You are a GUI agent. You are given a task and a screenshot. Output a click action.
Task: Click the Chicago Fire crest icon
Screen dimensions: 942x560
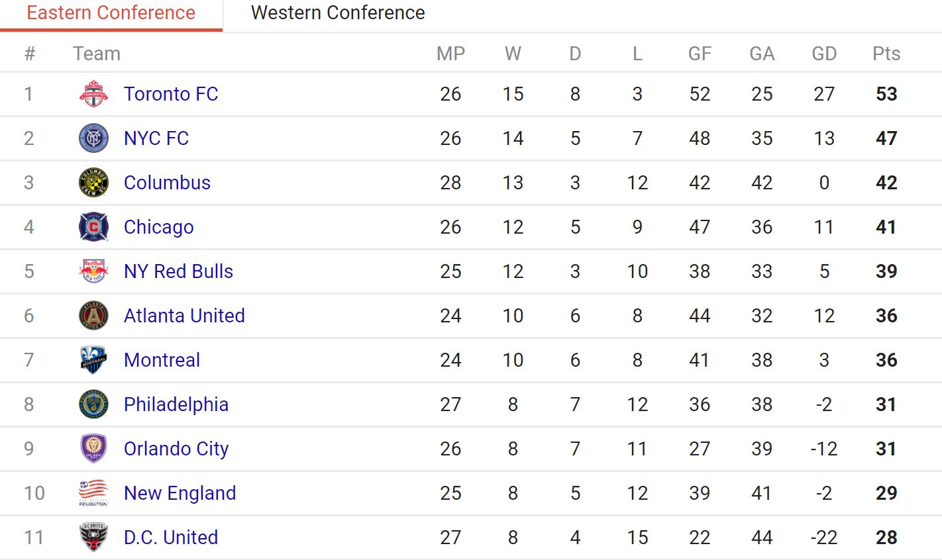pos(93,227)
